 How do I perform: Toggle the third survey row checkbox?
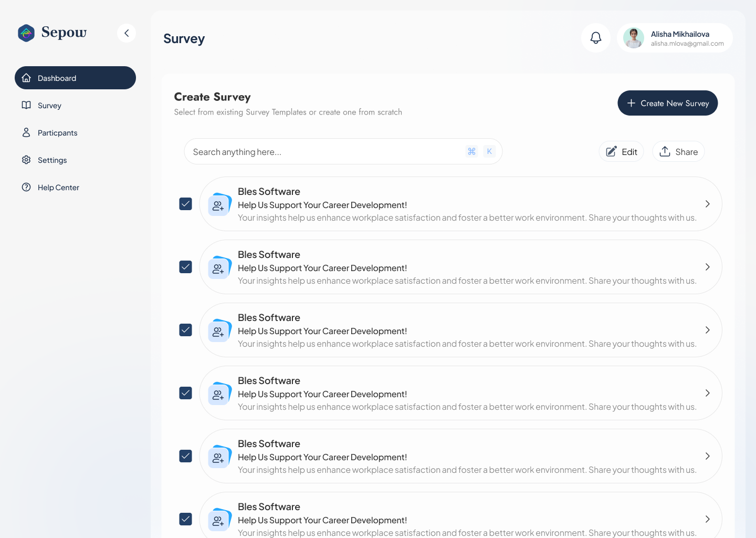coord(186,330)
